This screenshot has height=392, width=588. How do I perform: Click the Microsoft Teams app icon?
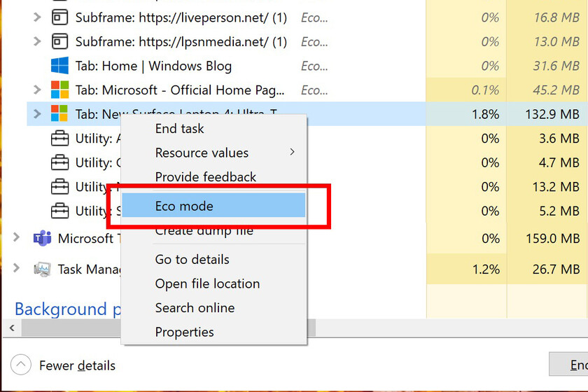[x=43, y=238]
